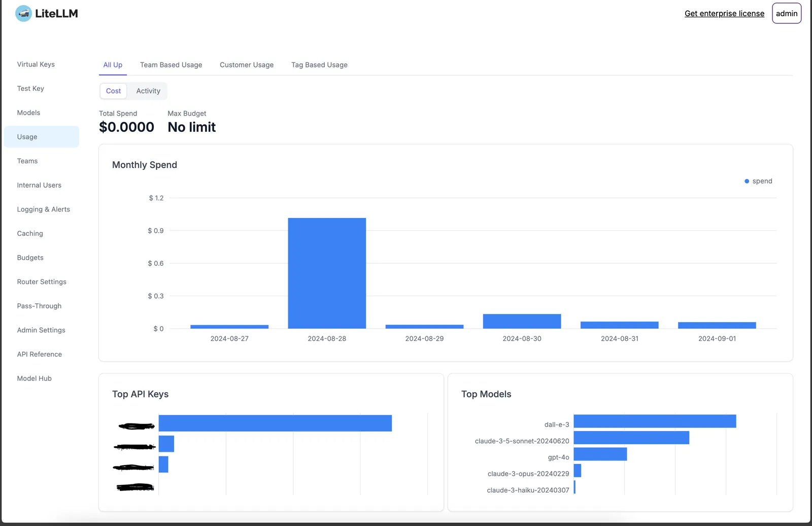Click the LiteLLM logo icon
The width and height of the screenshot is (812, 526).
(x=23, y=14)
